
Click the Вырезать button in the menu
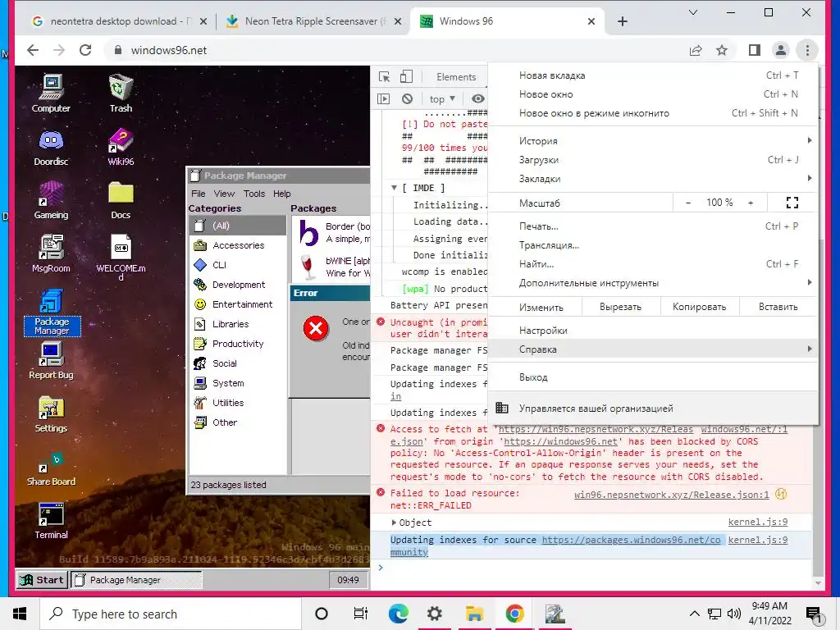click(620, 307)
